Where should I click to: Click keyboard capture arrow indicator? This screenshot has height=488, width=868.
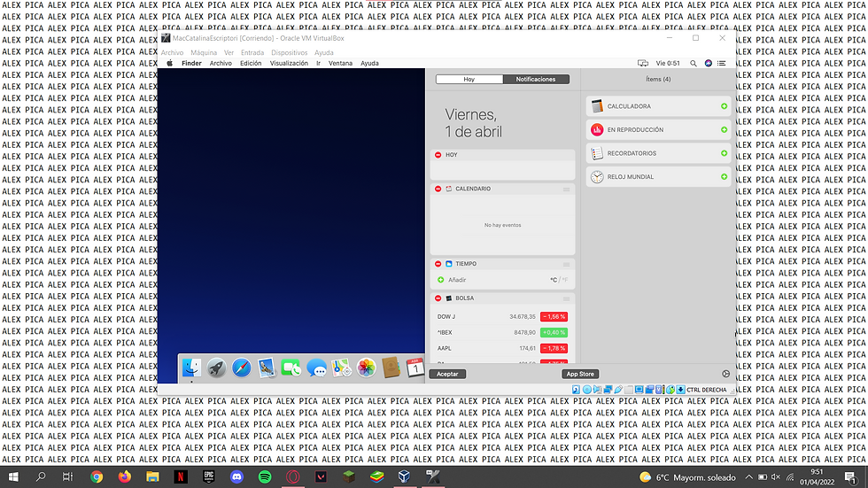click(x=681, y=390)
